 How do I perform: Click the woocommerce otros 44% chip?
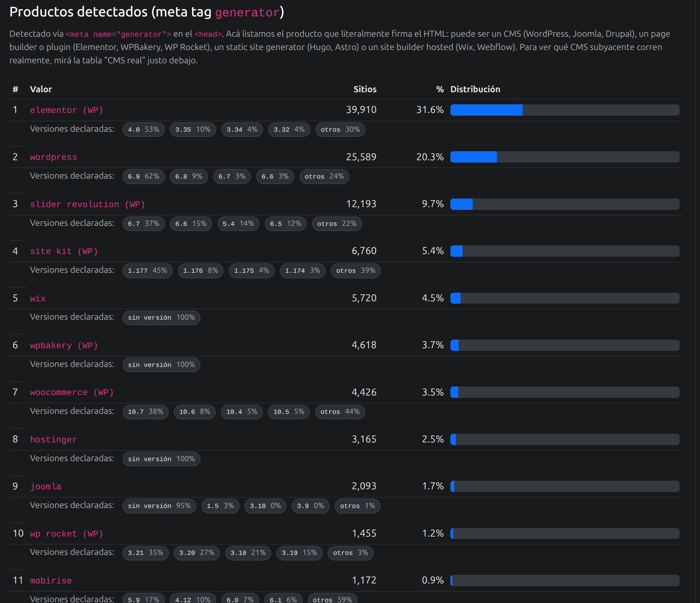(x=340, y=412)
